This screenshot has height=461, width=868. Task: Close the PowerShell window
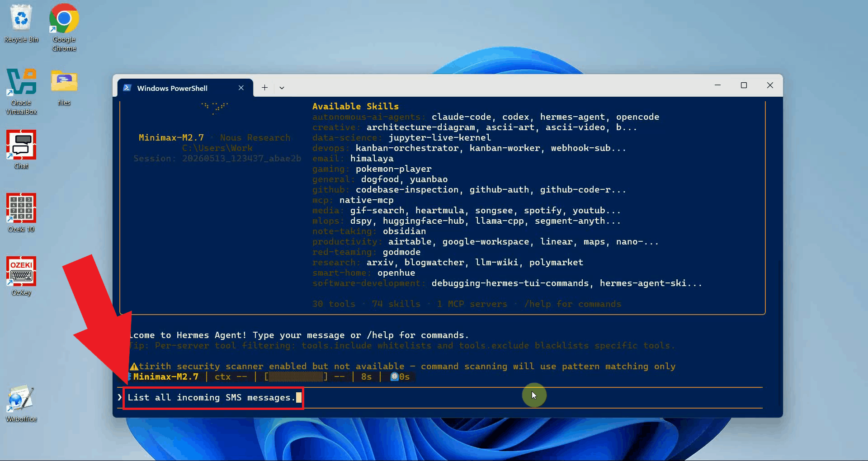[770, 85]
